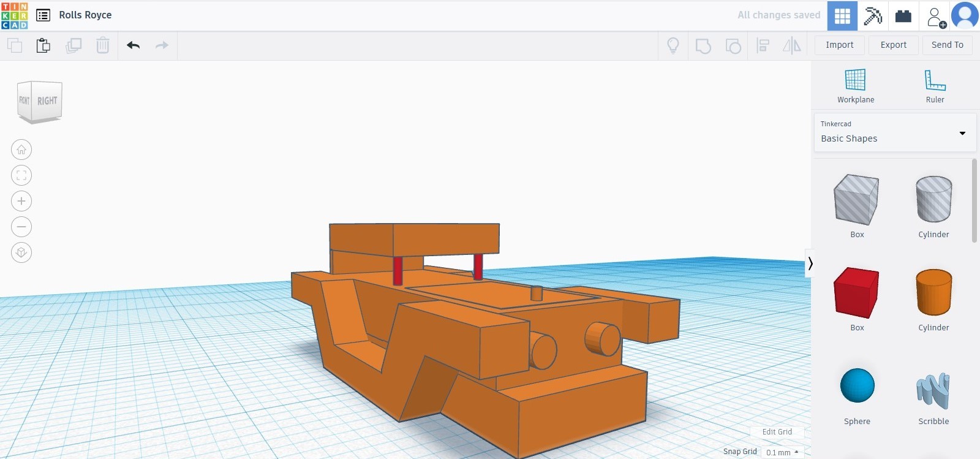Switch to the Blocks pickaxe mode
980x459 pixels.
point(873,16)
